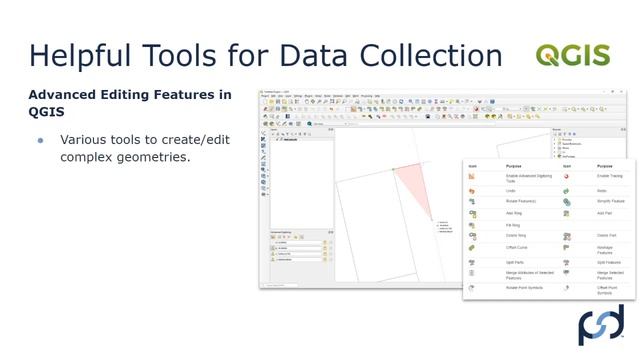Click the 'Offset Curve' label

pos(517,247)
